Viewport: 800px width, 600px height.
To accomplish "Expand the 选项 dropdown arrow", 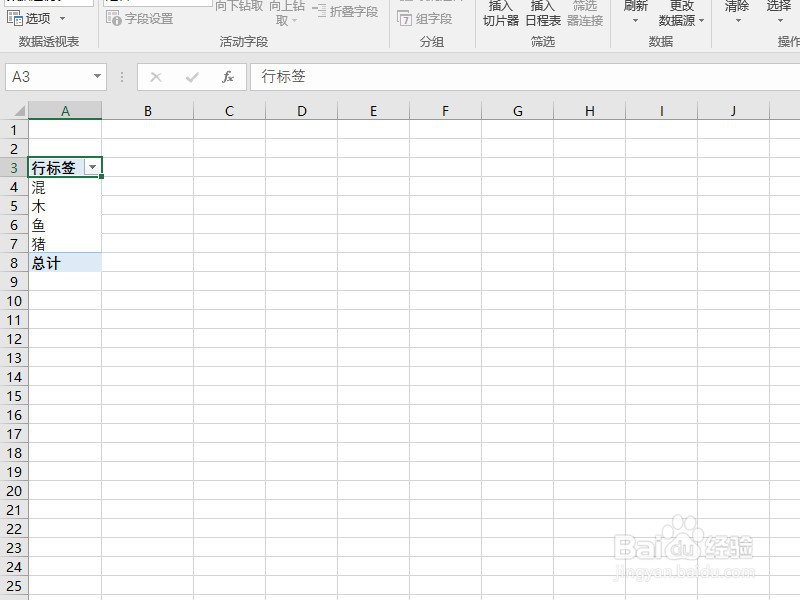I will (62, 19).
